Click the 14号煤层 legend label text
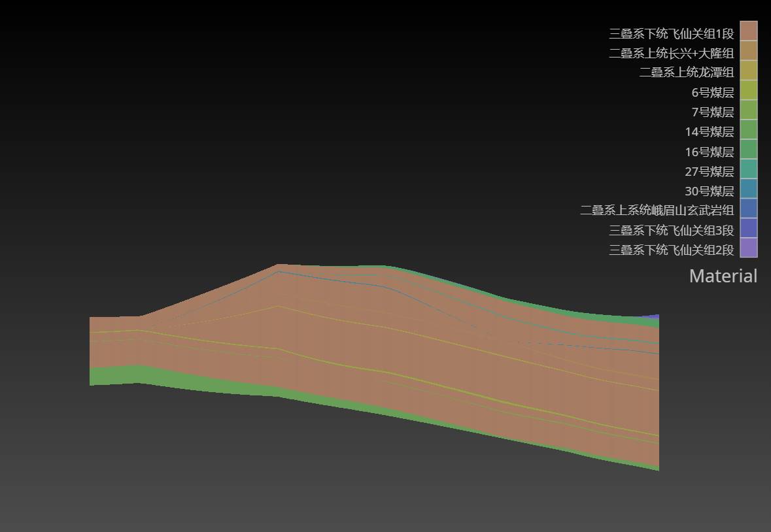This screenshot has width=771, height=532. pyautogui.click(x=709, y=132)
